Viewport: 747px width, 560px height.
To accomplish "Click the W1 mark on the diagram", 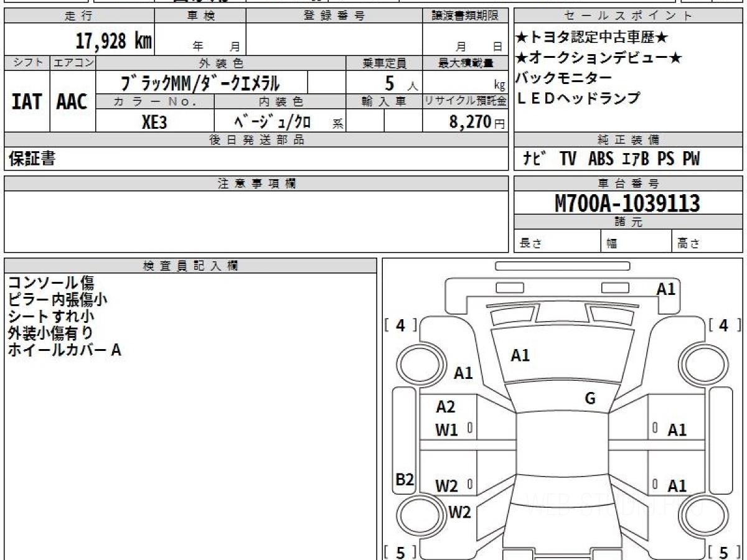I will tap(446, 430).
